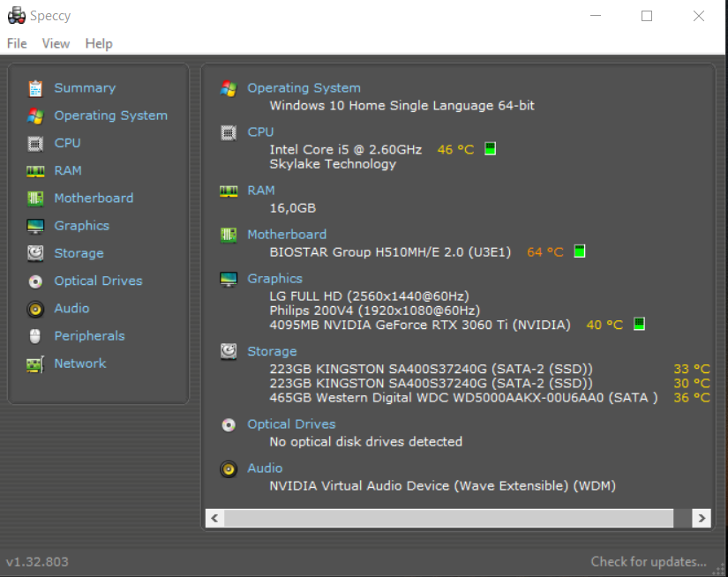
Task: Click the Graphics monitor icon in summary panel
Action: click(x=229, y=279)
